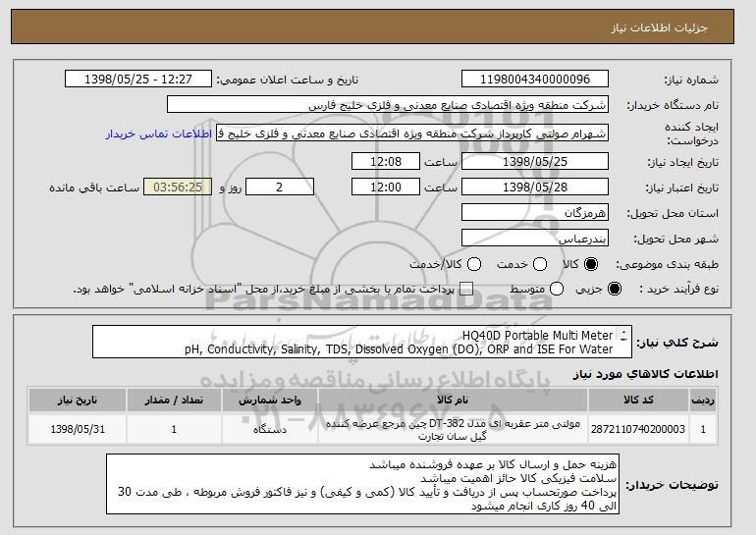The width and height of the screenshot is (756, 535).
Task: Click the buyer organization name field
Action: [x=388, y=105]
